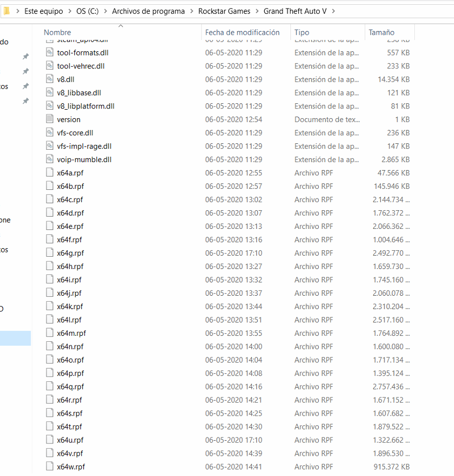Open the chevron before Este equipo

point(18,11)
